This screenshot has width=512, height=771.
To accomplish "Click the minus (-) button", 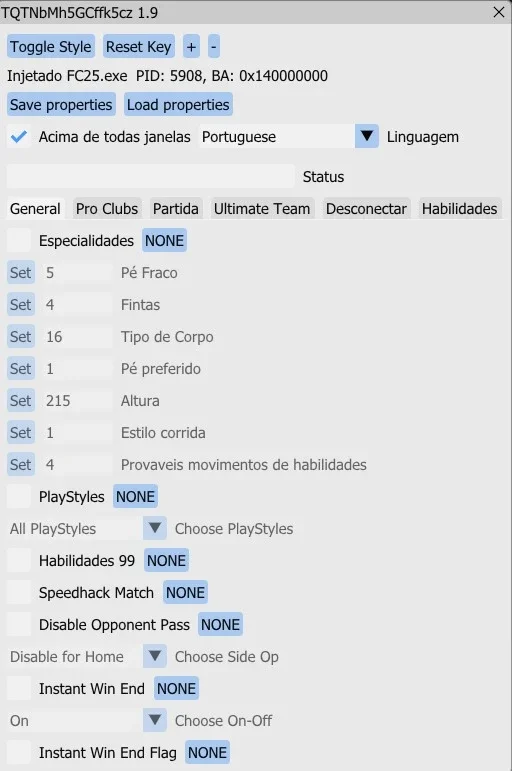I will [x=213, y=47].
